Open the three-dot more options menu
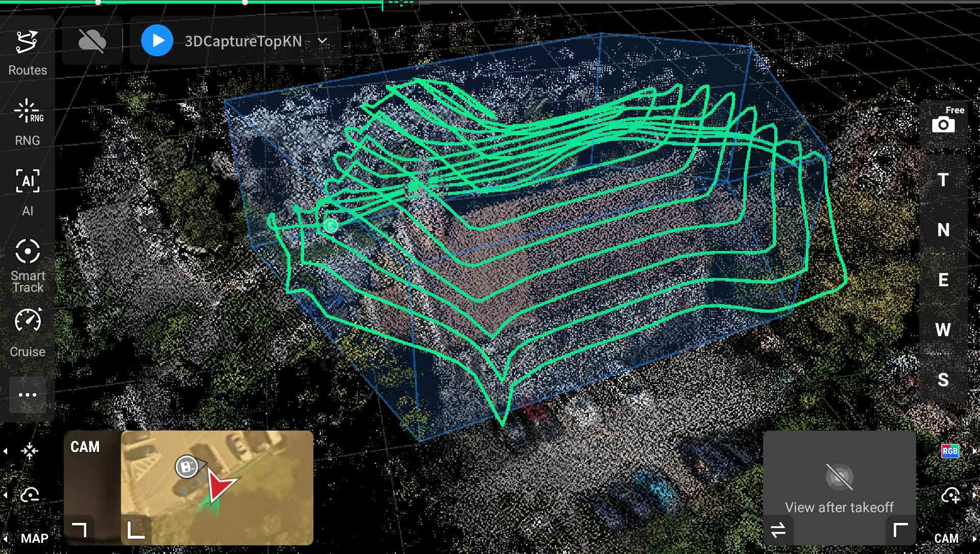Image resolution: width=980 pixels, height=554 pixels. click(28, 394)
